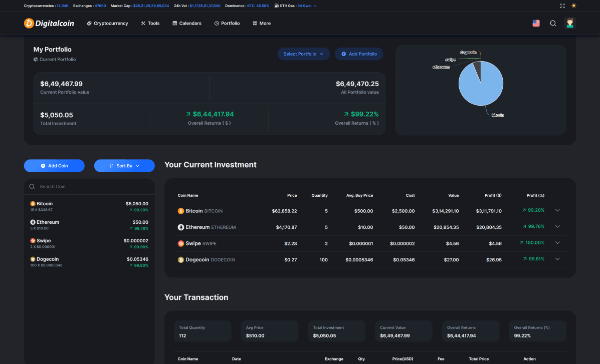Click the Digitalcoin logo
This screenshot has height=364, width=600.
[x=49, y=24]
